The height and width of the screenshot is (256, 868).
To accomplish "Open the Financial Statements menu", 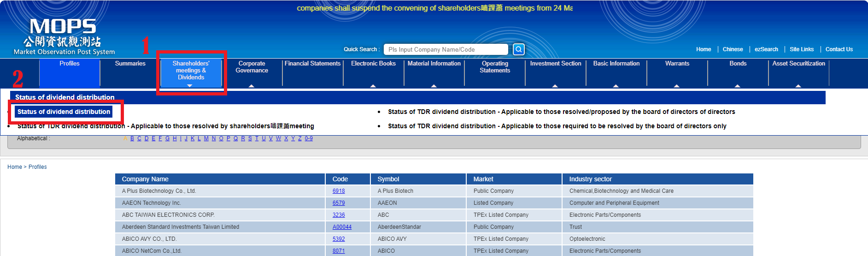I will tap(312, 64).
